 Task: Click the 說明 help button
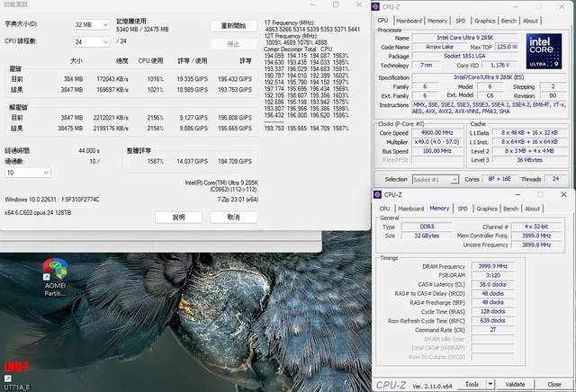point(178,218)
